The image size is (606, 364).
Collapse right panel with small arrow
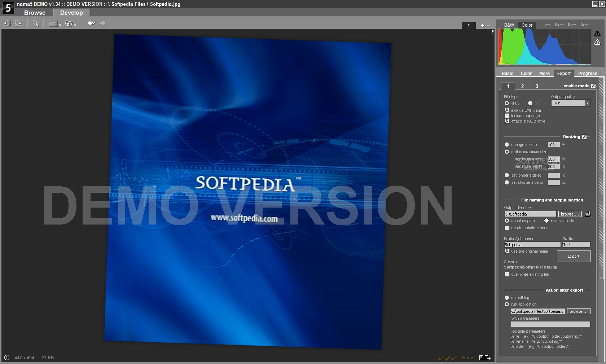tap(492, 31)
